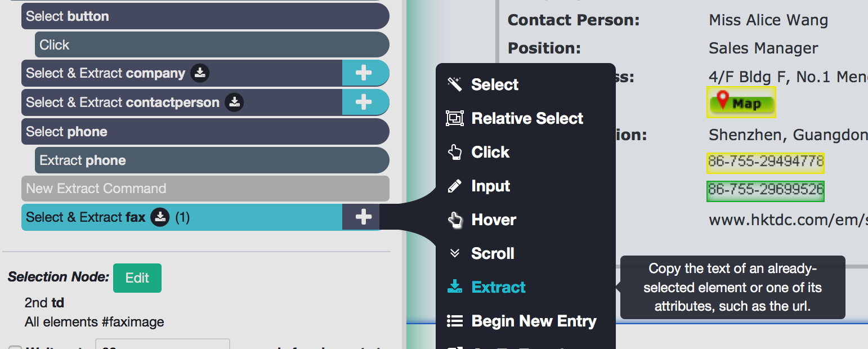Click Begin New Entry list icon
This screenshot has height=349, width=868.
pos(454,321)
